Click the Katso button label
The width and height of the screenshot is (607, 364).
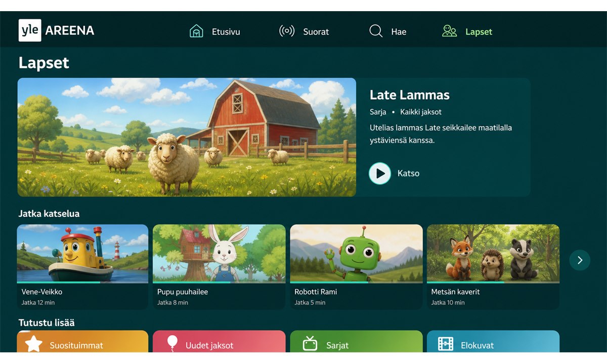pos(408,173)
